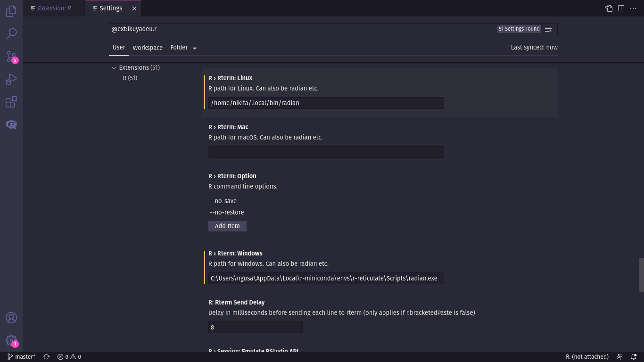Click the Rterm Send Delay input field
This screenshot has height=362, width=644.
coord(255,327)
